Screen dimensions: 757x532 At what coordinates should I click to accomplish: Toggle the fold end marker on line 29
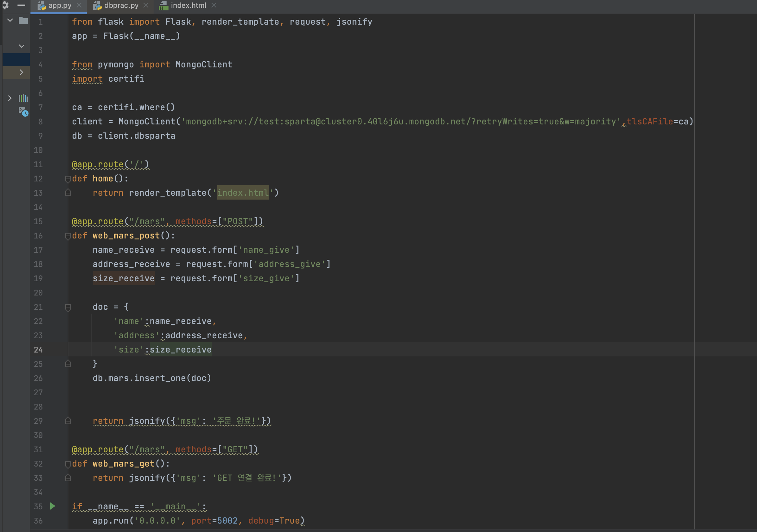(x=68, y=421)
